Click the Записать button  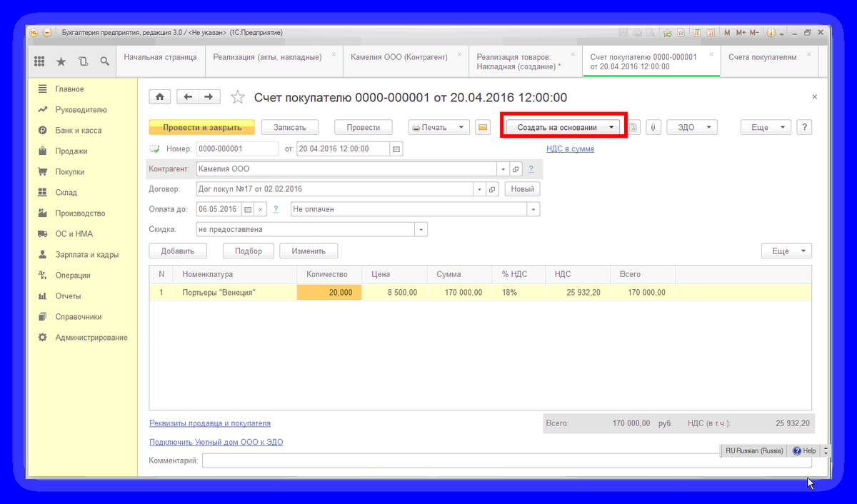pos(289,127)
